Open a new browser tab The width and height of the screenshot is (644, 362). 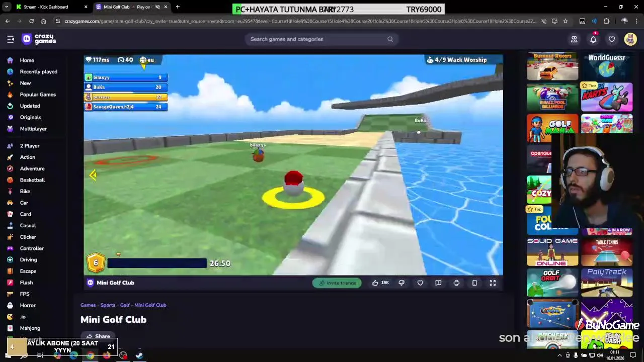tap(178, 7)
